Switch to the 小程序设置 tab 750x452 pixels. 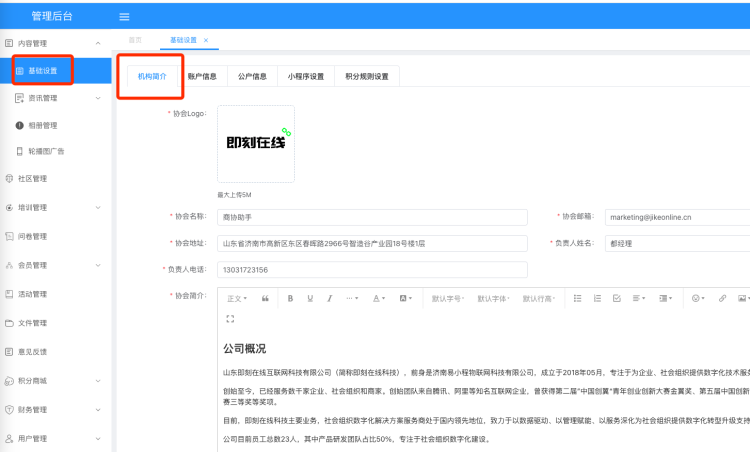[305, 76]
